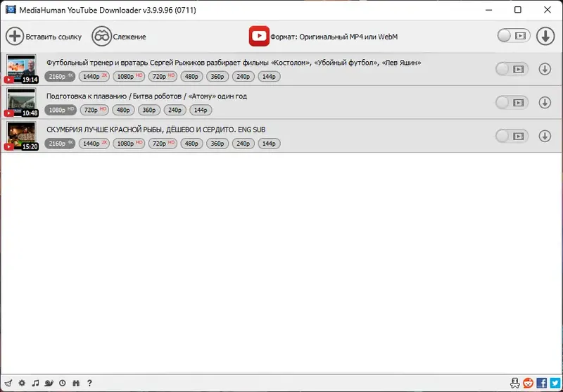Start all downloads with the large arrow

pos(545,37)
